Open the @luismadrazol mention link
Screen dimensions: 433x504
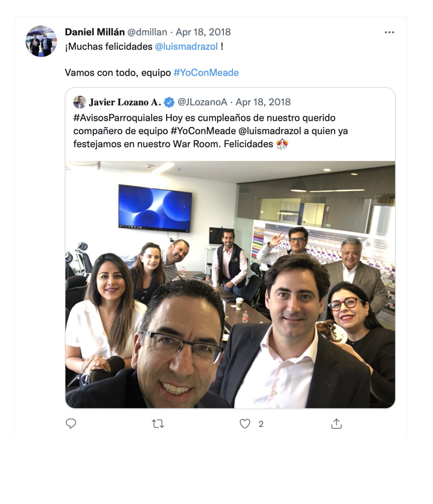[186, 47]
